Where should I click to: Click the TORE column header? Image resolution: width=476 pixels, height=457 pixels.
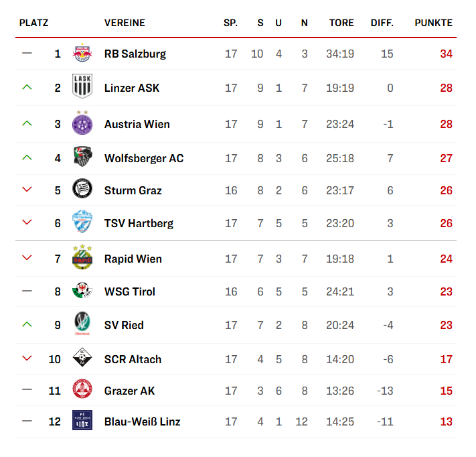pos(341,23)
